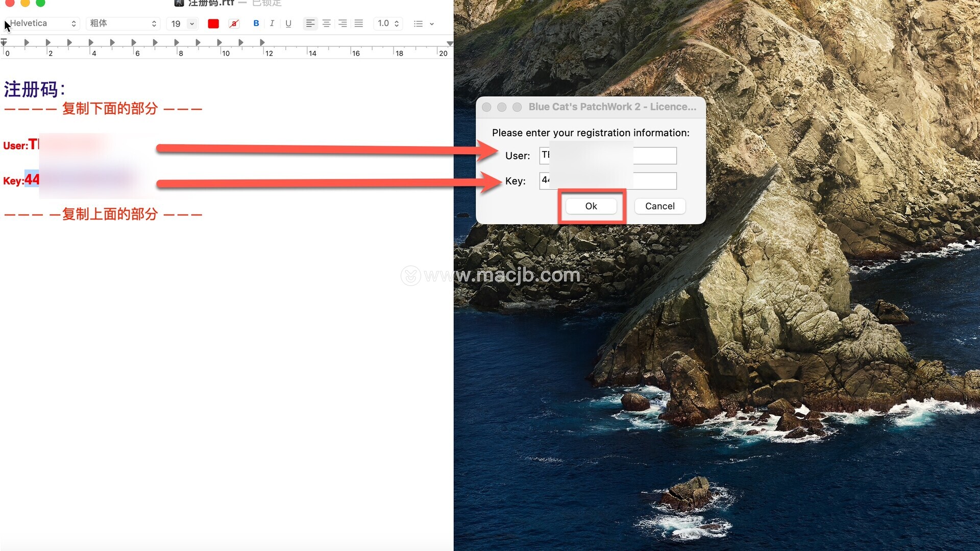
Task: Click the ruler's left indent marker at 0
Action: click(x=4, y=42)
